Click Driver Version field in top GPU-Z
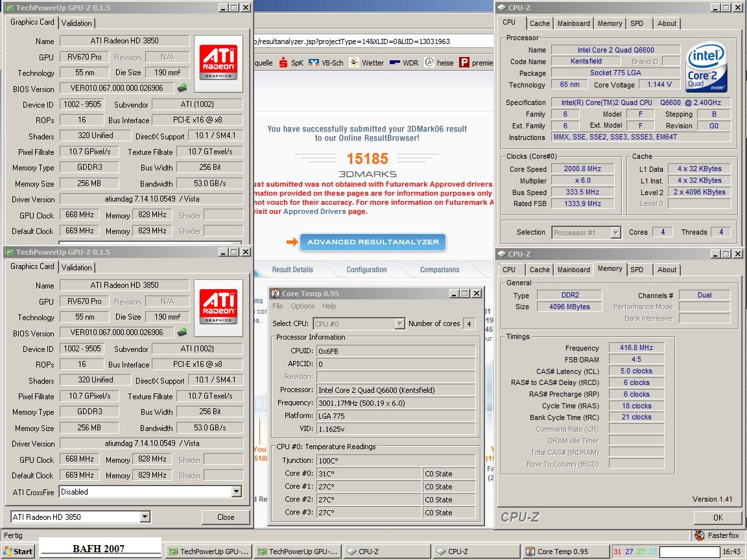This screenshot has height=560, width=747. pos(152,199)
